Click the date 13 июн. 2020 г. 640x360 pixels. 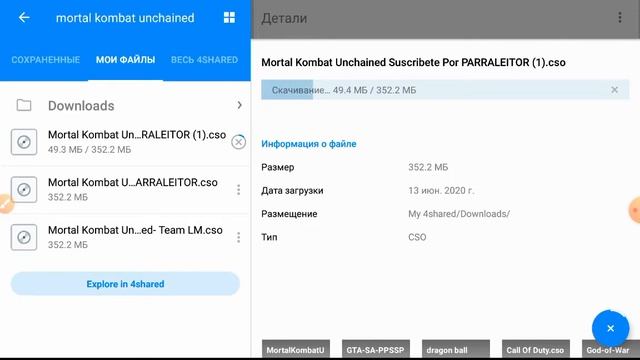coord(441,191)
